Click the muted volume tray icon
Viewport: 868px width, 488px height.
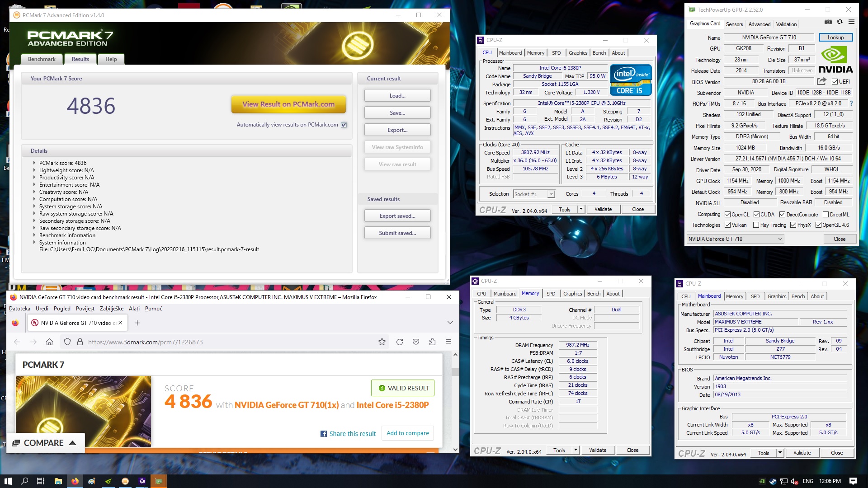click(795, 481)
